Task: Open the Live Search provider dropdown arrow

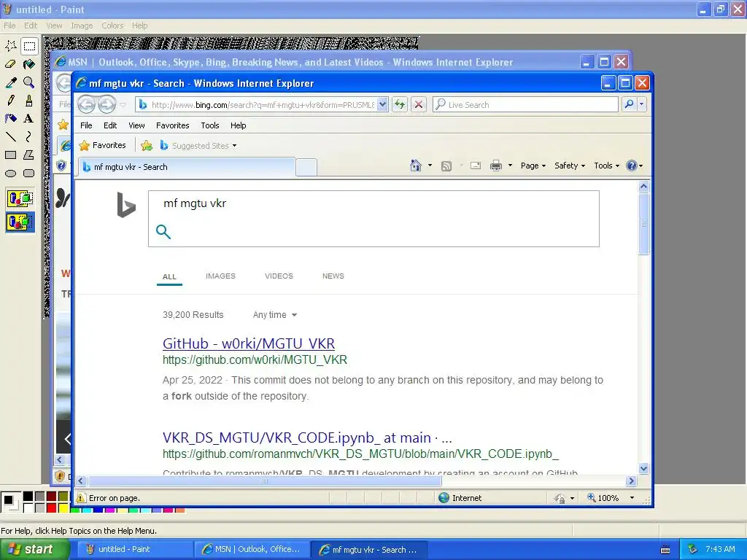Action: pyautogui.click(x=642, y=104)
